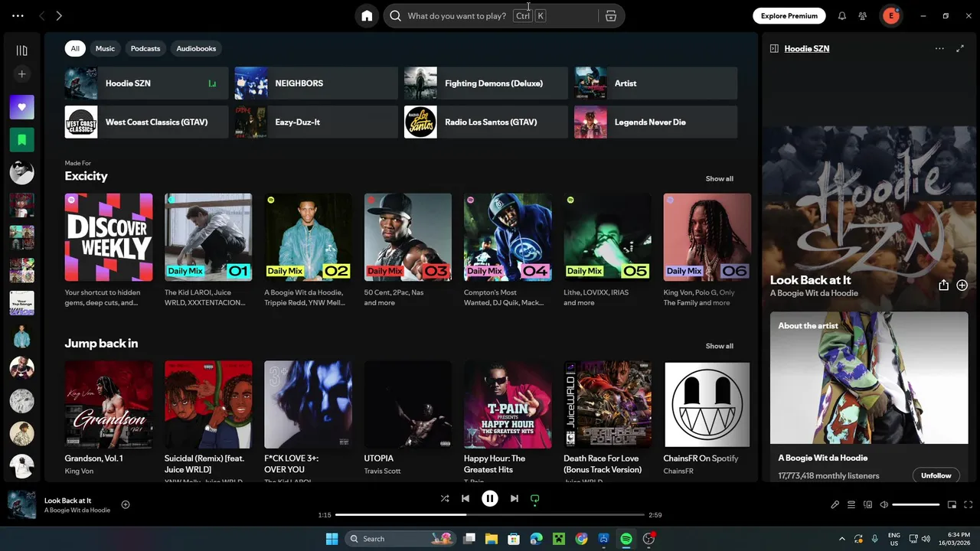Open Grandson, Vol. 1 album card
The width and height of the screenshot is (980, 551).
click(x=109, y=419)
